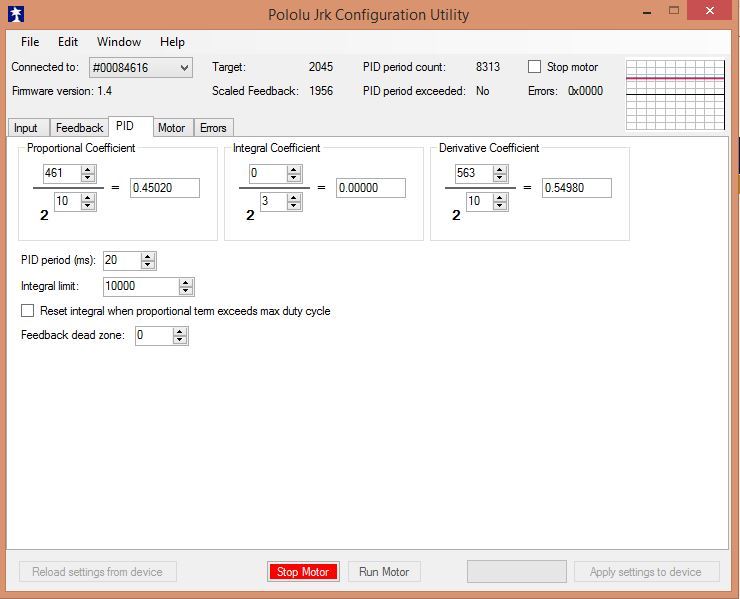Screen dimensions: 740x599
Task: Increment the derivative exponent up arrow
Action: pyautogui.click(x=500, y=198)
